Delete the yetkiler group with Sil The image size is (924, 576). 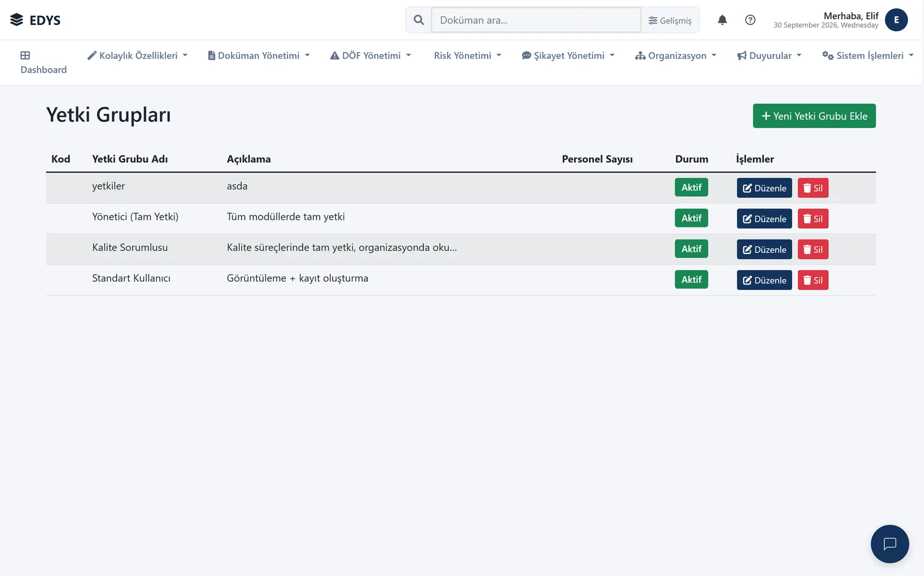813,188
